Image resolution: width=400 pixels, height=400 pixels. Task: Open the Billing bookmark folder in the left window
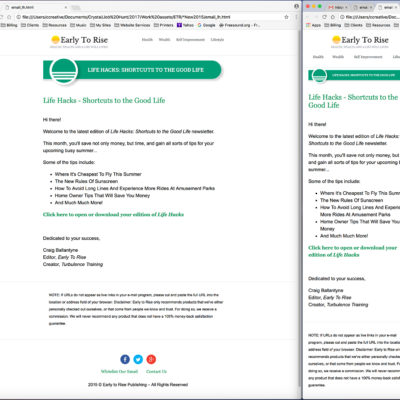[9, 25]
